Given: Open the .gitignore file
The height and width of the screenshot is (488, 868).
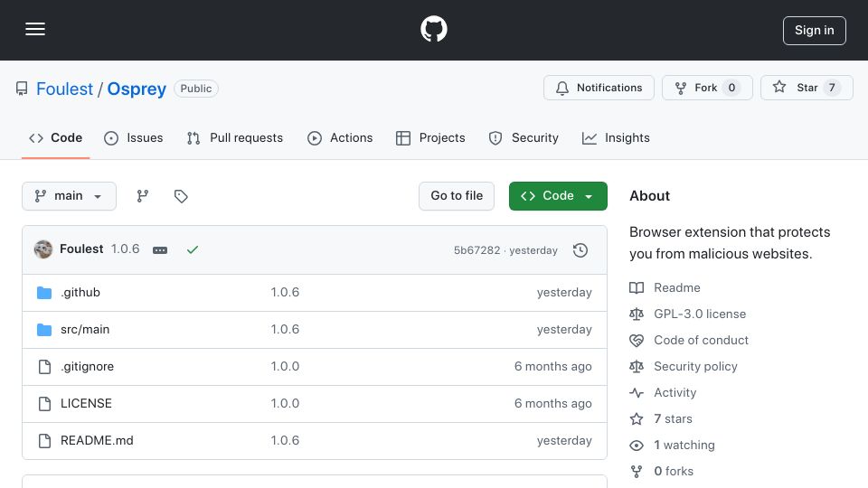Looking at the screenshot, I should point(87,366).
